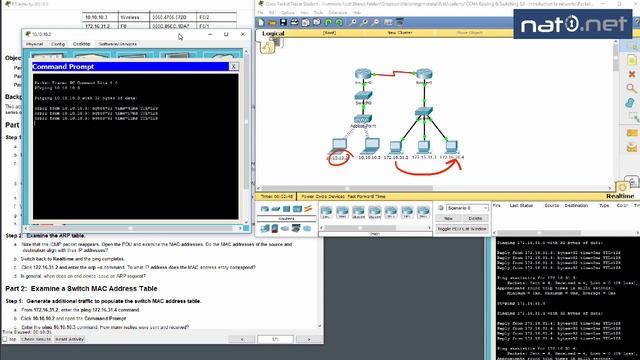Click the laptop labeled 10.10.10.3 in topology
Screen dimensions: 640x360
(371, 146)
